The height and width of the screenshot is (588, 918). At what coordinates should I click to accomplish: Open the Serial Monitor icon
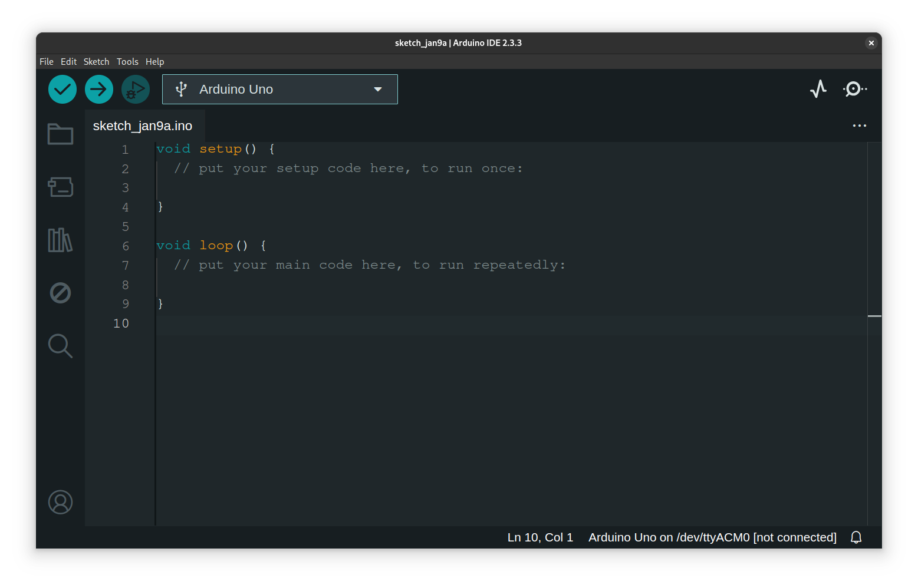854,89
